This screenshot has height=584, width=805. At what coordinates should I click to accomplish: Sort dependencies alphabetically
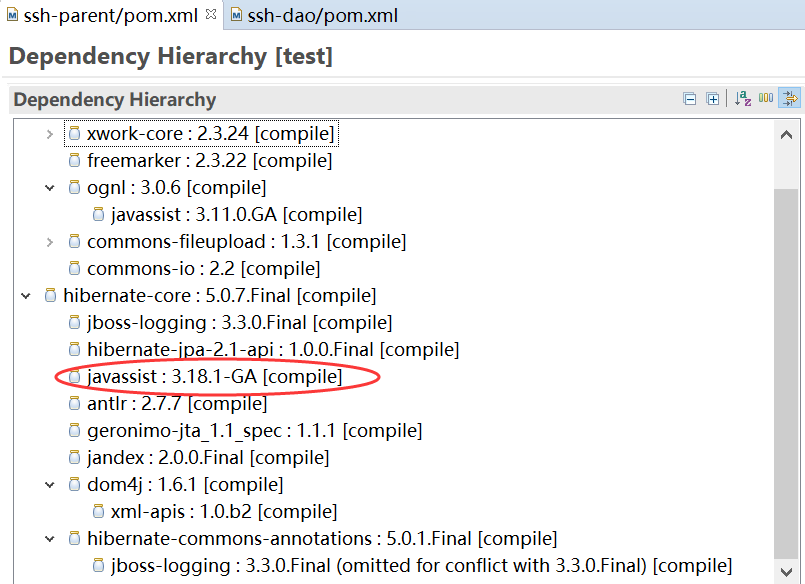pos(742,98)
